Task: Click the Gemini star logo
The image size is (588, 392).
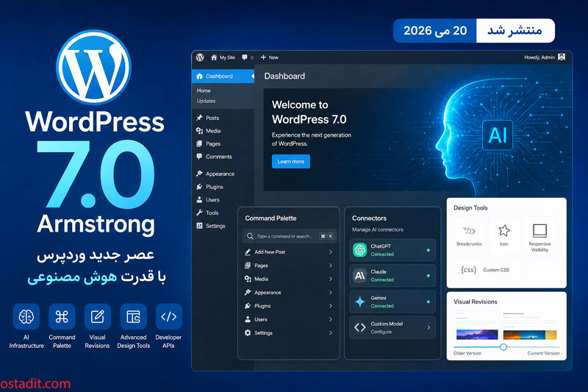Action: 360,302
